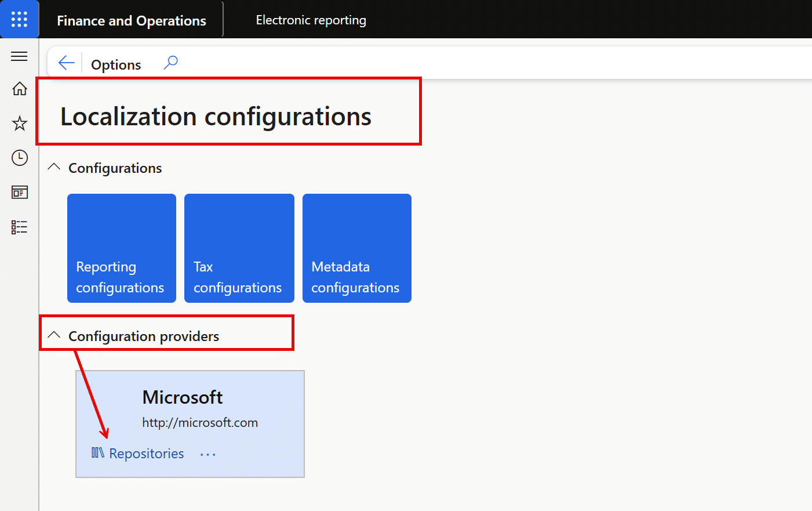
Task: Open the Options menu
Action: (116, 64)
